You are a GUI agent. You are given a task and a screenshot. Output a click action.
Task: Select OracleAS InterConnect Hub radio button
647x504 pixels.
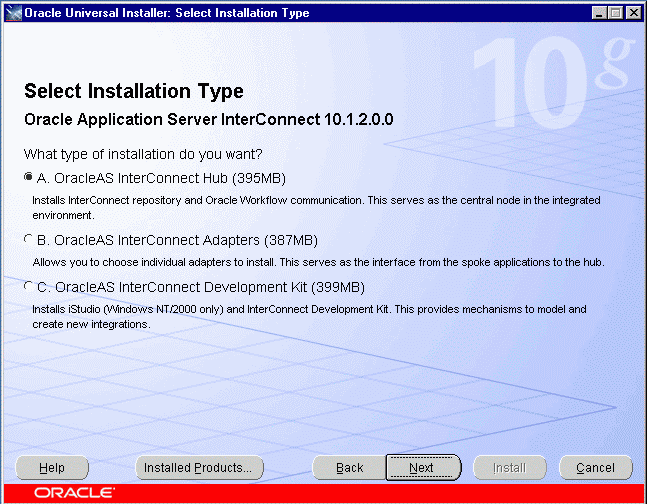coord(28,177)
